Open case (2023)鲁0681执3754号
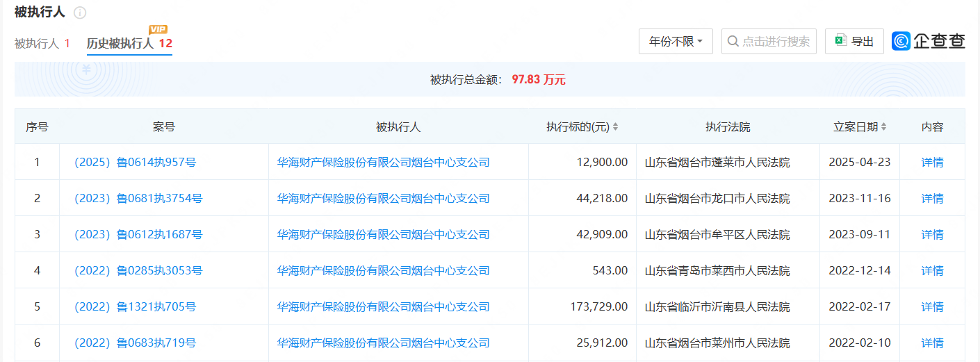 pyautogui.click(x=138, y=199)
